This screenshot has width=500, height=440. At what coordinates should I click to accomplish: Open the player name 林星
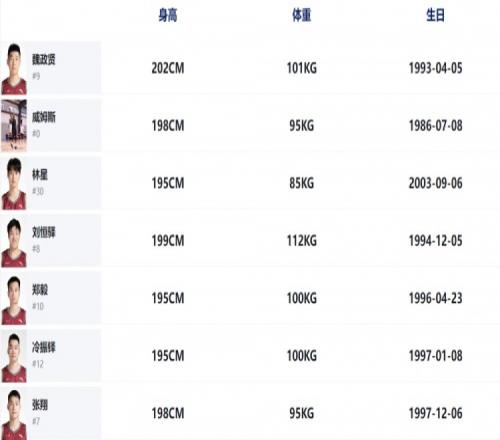point(40,175)
